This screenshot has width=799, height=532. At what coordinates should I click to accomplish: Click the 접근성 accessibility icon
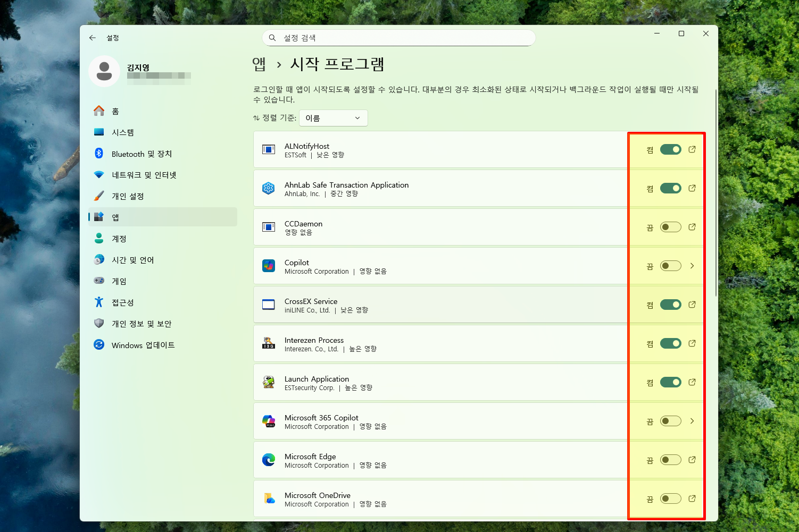pos(99,302)
